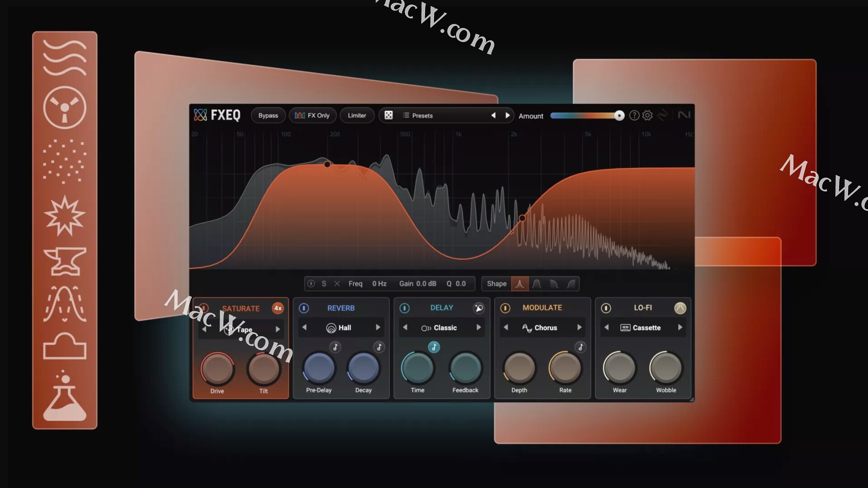This screenshot has width=868, height=488.
Task: Click the starburst icon in left strip
Action: pos(65,216)
